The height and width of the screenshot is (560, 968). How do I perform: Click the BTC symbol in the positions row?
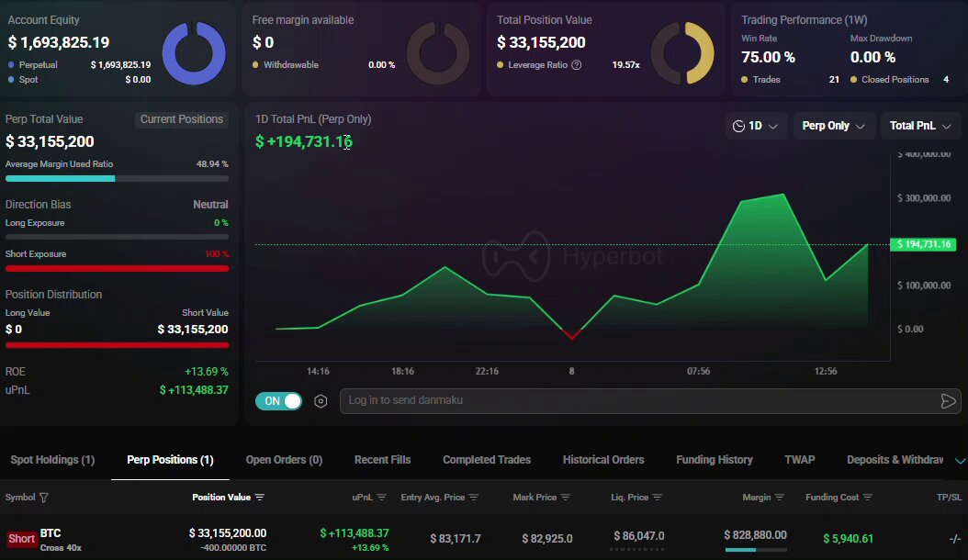click(x=51, y=532)
